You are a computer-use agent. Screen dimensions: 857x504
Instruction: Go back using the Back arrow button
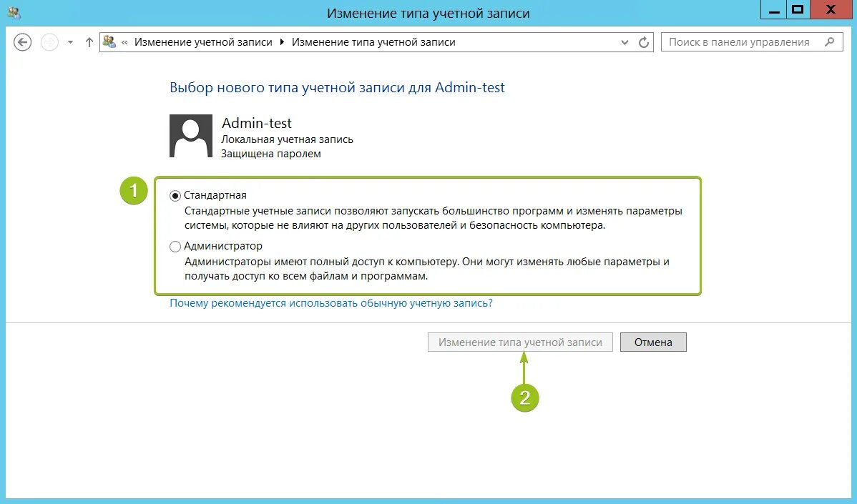[22, 42]
